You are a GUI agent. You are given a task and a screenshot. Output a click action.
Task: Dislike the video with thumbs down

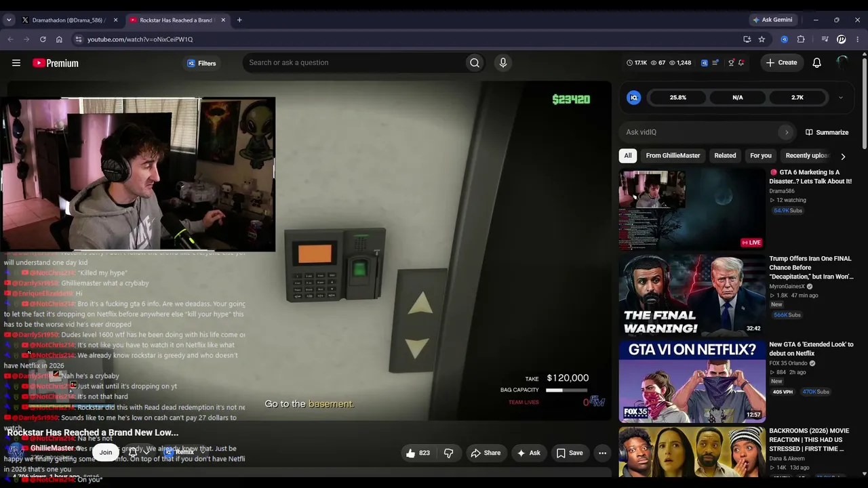click(448, 453)
